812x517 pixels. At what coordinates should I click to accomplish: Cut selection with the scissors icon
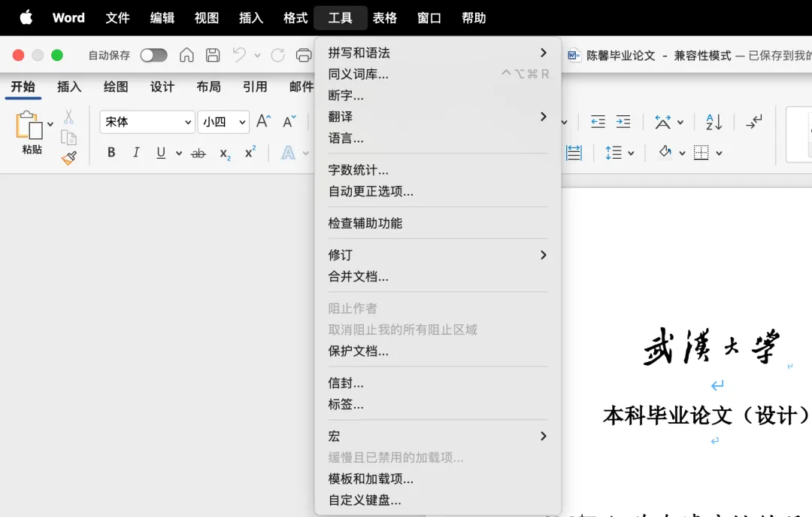[x=68, y=117]
